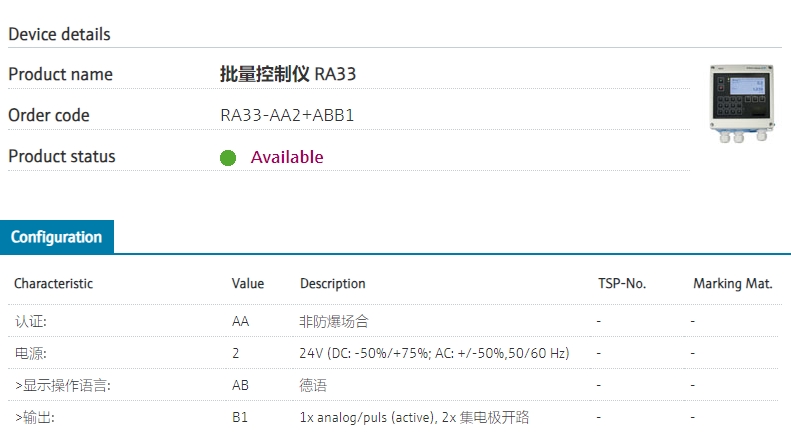Click the AA value cell

tap(240, 321)
